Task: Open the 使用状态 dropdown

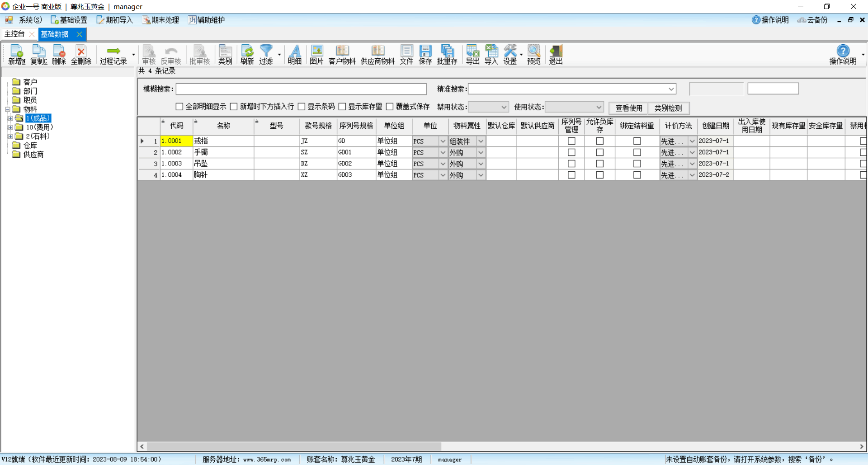Action: tap(574, 107)
